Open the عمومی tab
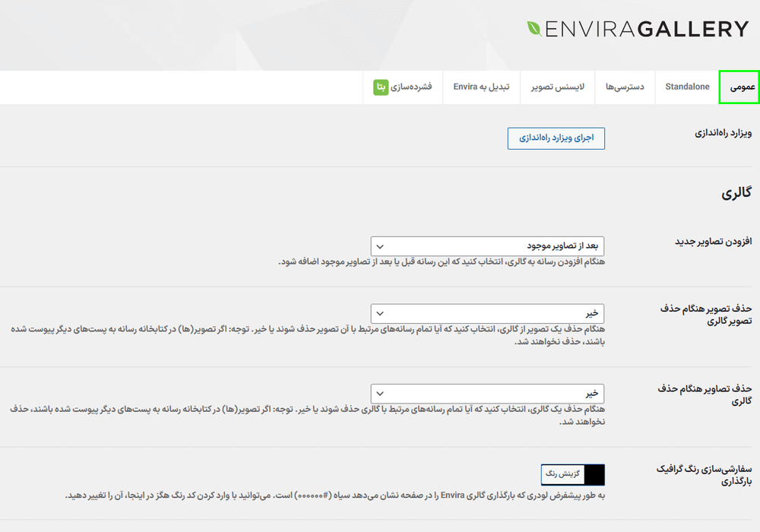The image size is (760, 532). pos(739,87)
